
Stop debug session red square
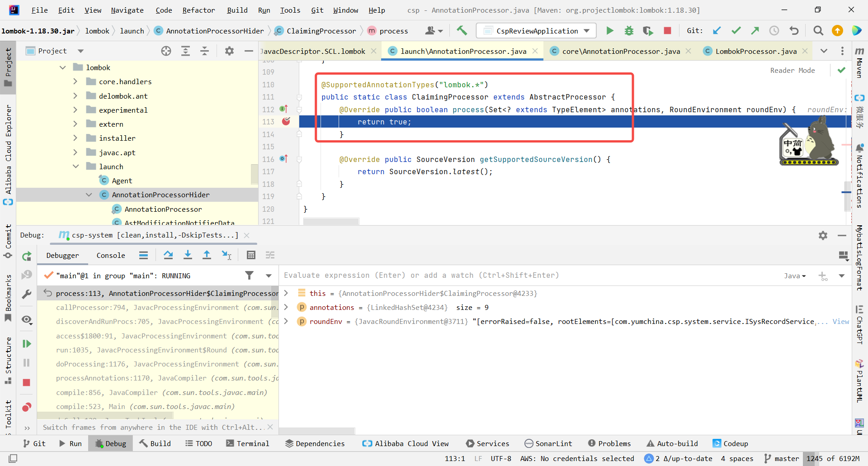coord(27,383)
